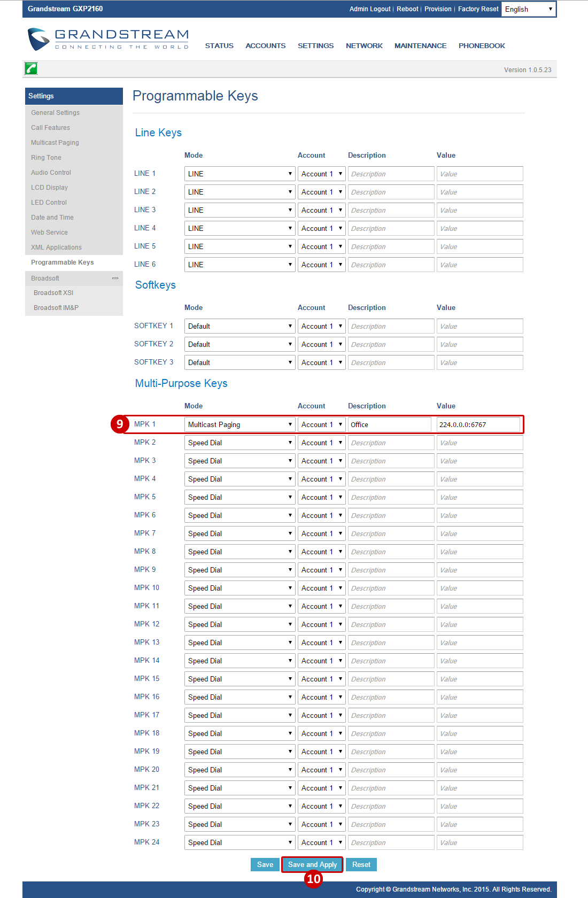Image resolution: width=588 pixels, height=898 pixels.
Task: Click LINE 2 Value field
Action: [480, 192]
